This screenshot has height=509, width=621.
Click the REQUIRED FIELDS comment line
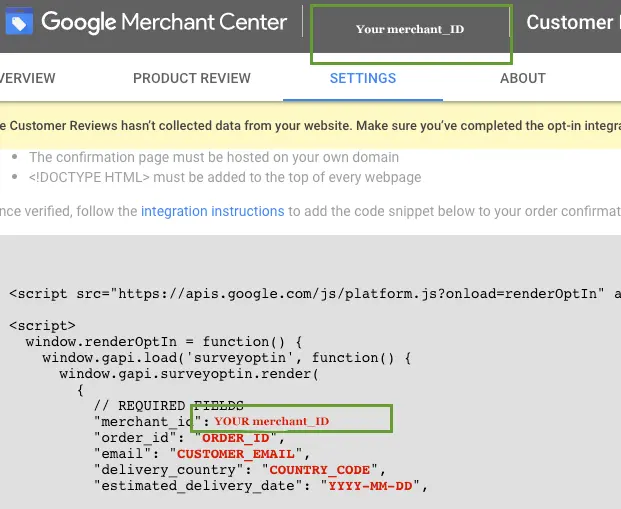(169, 406)
